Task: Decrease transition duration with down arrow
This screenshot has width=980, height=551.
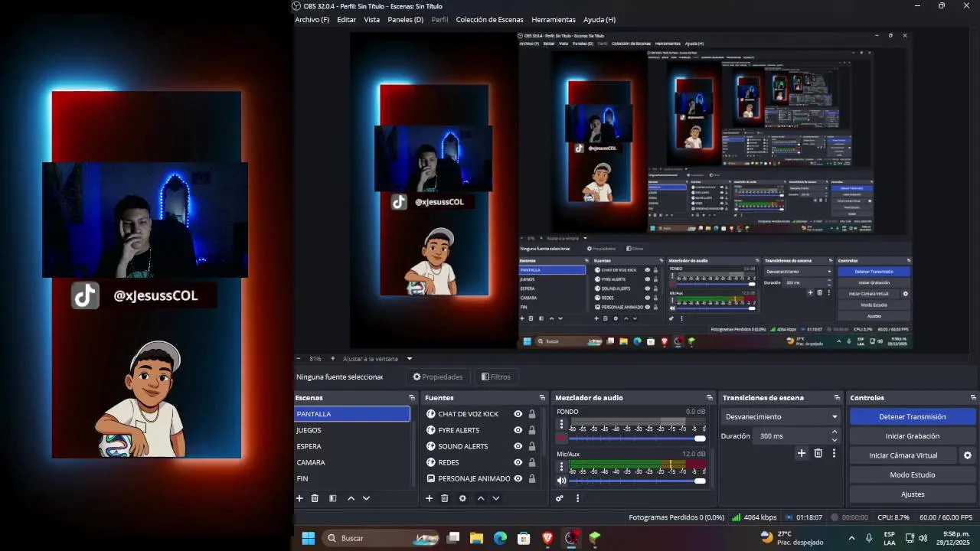Action: click(x=834, y=439)
